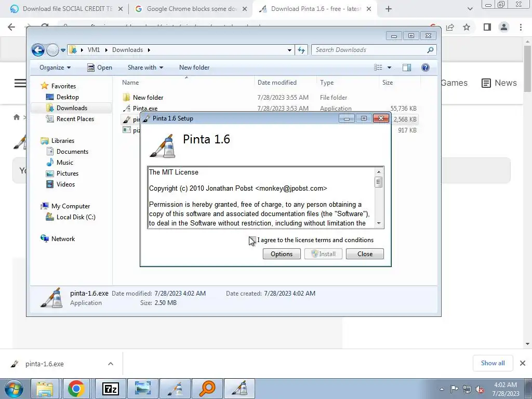Click the Explorer back navigation arrow

[38, 50]
